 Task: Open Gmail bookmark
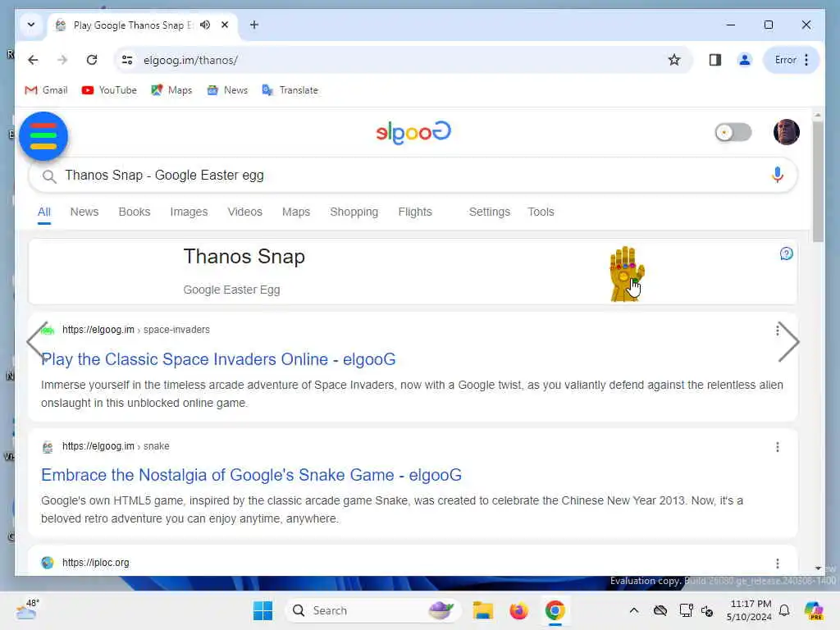pos(46,90)
